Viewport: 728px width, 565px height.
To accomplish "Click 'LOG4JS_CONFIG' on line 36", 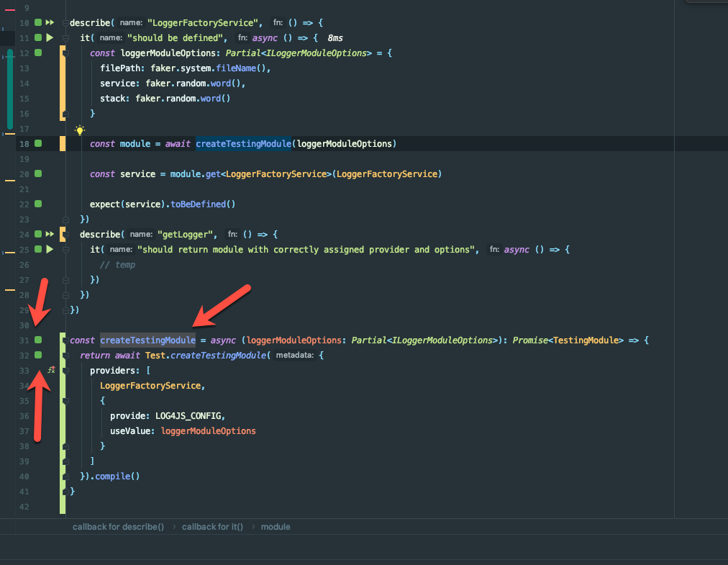I will click(x=188, y=415).
